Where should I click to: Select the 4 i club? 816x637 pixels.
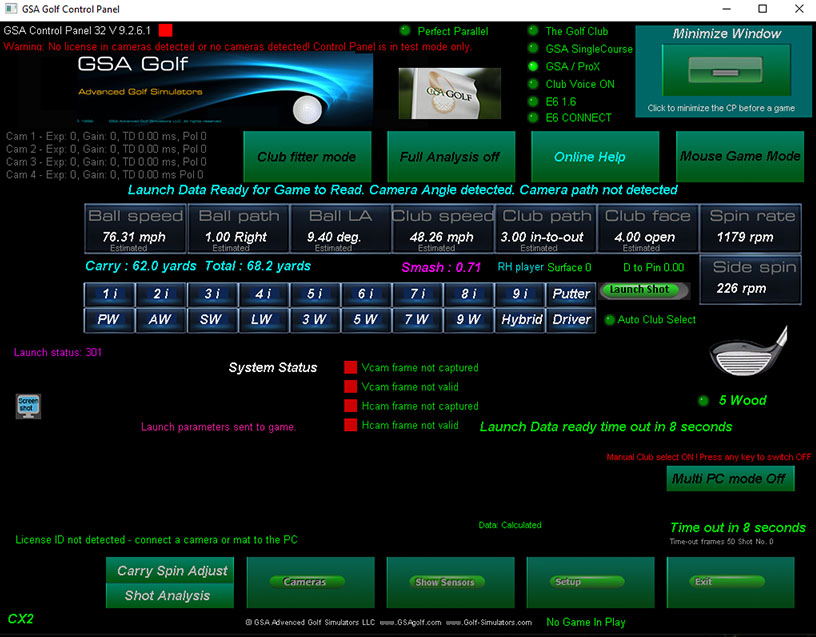click(263, 294)
